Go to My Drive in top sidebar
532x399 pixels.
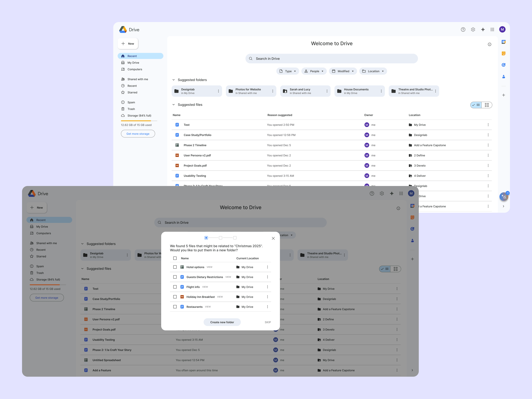point(133,63)
